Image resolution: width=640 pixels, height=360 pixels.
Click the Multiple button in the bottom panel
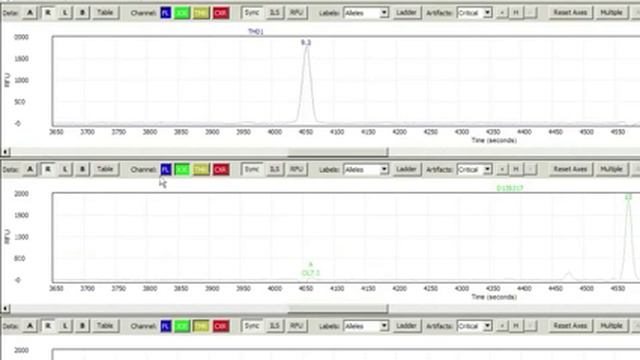[x=611, y=326]
